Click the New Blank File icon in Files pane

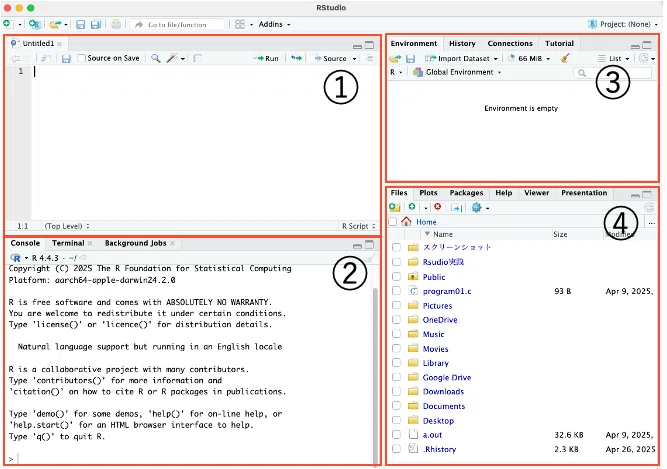[x=412, y=207]
